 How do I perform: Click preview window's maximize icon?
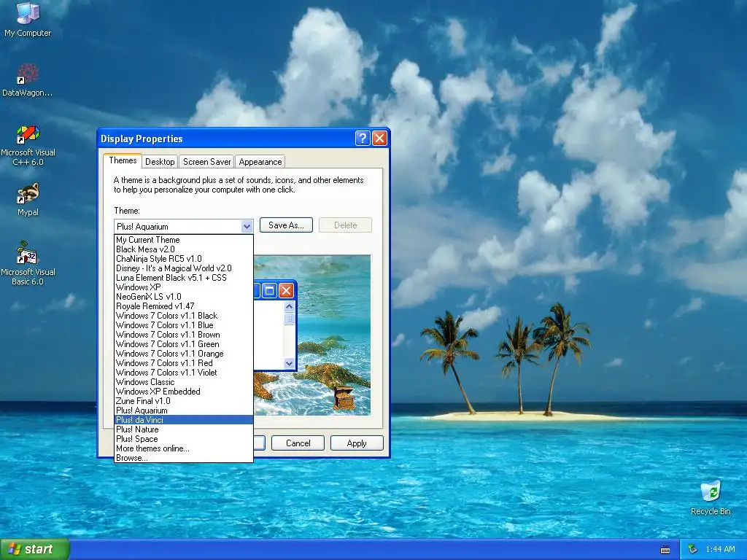tap(269, 290)
